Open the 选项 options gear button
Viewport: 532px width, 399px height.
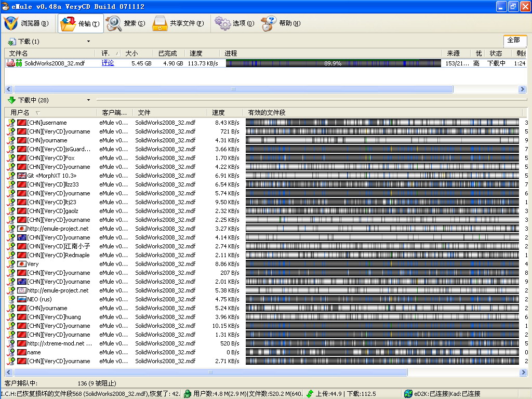(234, 23)
